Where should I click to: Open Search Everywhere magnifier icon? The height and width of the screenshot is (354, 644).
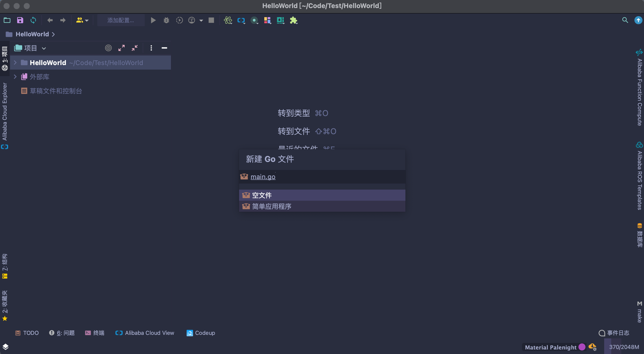pos(625,20)
